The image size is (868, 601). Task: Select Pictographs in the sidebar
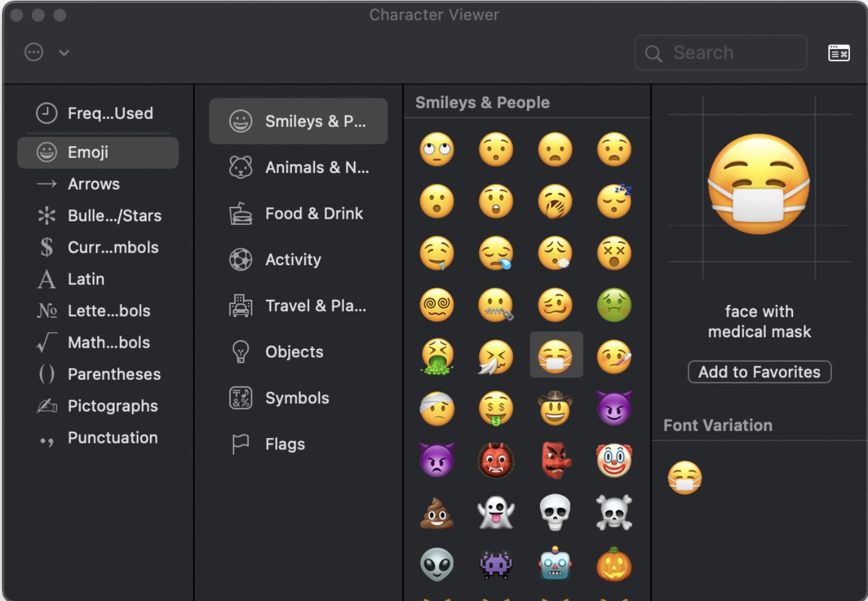[x=112, y=406]
